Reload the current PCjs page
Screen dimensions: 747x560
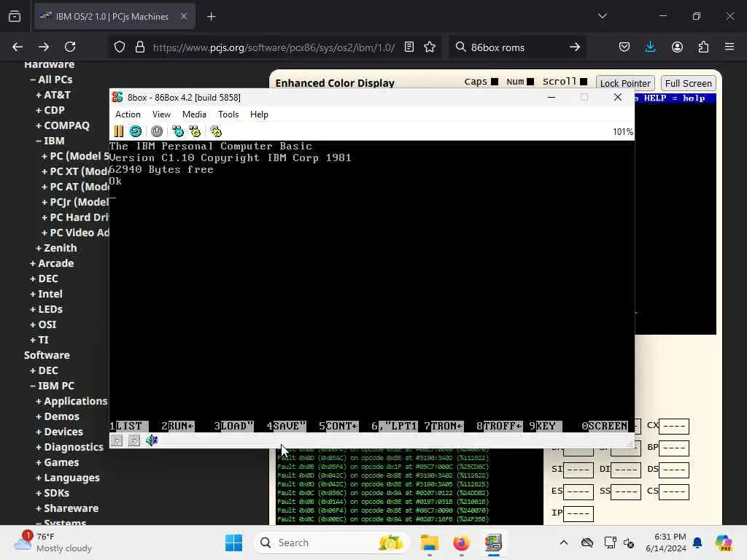70,47
